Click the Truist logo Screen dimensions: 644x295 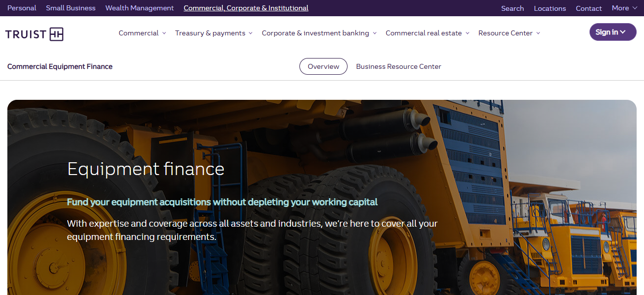[34, 34]
